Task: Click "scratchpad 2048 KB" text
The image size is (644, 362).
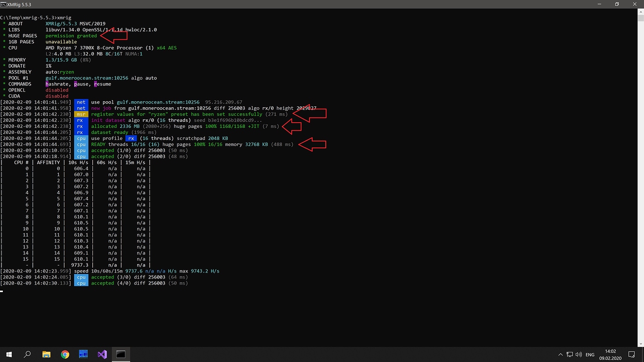Action: point(202,139)
